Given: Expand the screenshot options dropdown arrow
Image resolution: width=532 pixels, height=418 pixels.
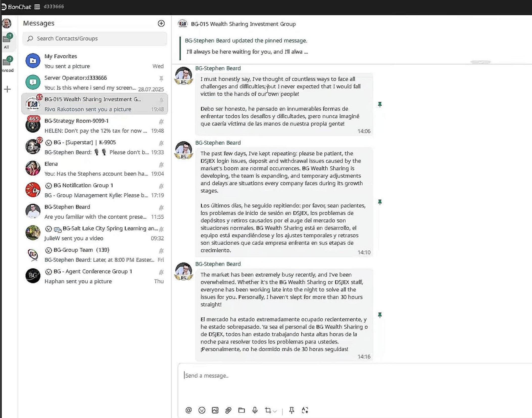Looking at the screenshot, I should (x=275, y=411).
